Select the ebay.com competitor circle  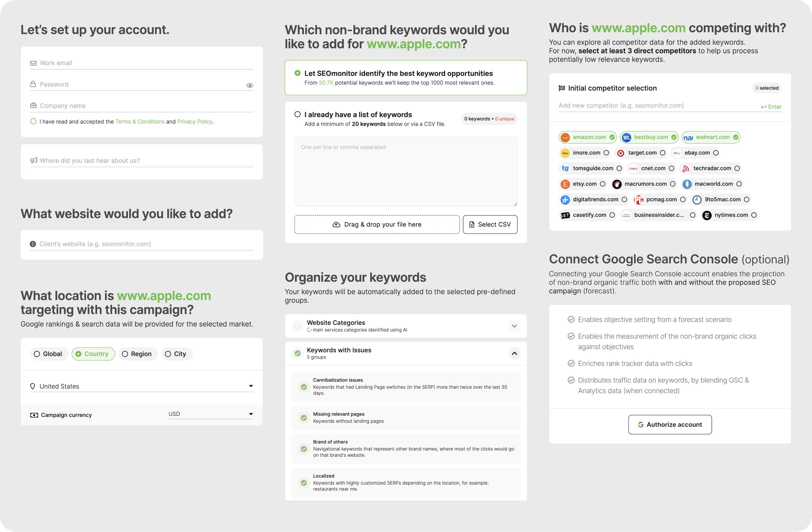point(716,153)
